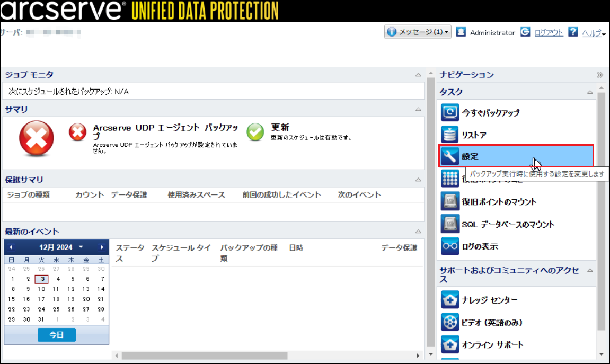Viewport: 610px width, 364px height.
Task: Select December 3 in calendar
Action: [42, 279]
